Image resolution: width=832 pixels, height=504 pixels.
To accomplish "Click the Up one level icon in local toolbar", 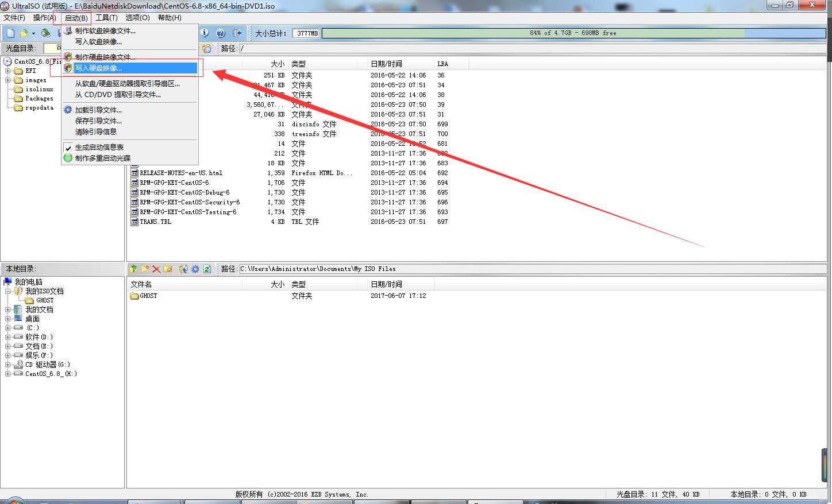I will click(133, 269).
